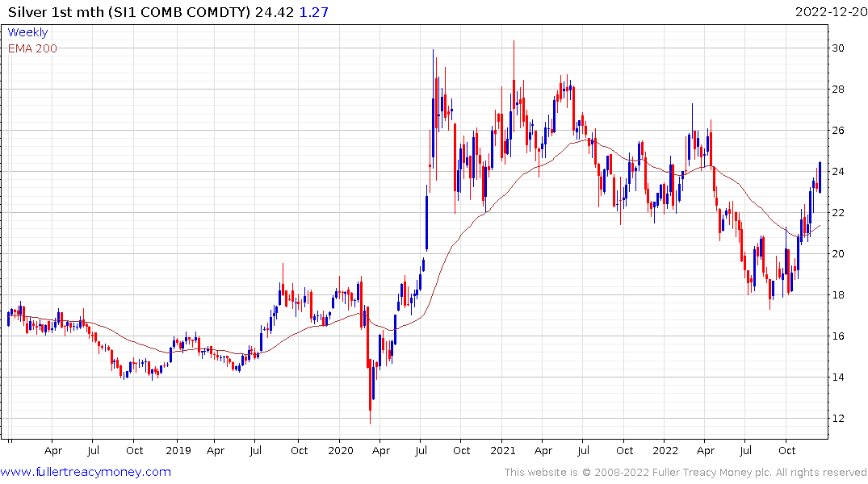Click the price axis label 28
The image size is (868, 484).
837,89
